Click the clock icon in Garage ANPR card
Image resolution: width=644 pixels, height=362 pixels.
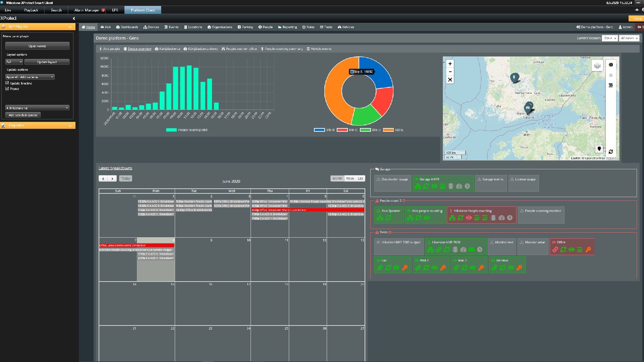click(x=467, y=186)
